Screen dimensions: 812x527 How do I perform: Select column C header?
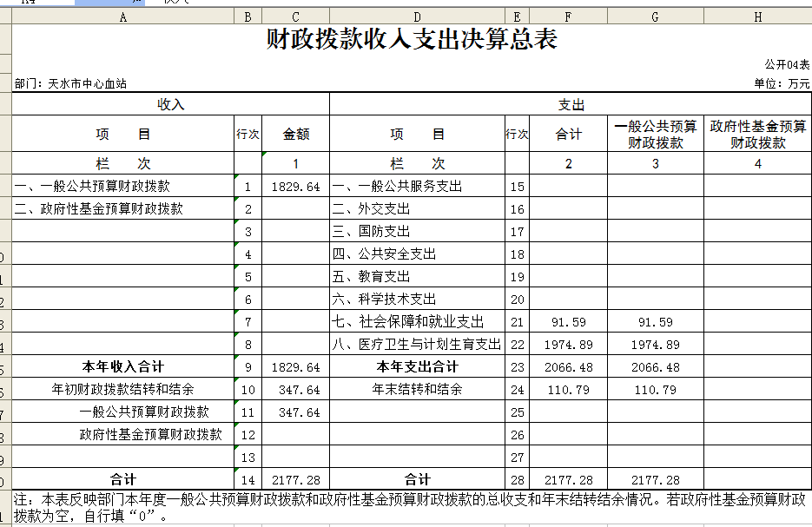(x=295, y=16)
